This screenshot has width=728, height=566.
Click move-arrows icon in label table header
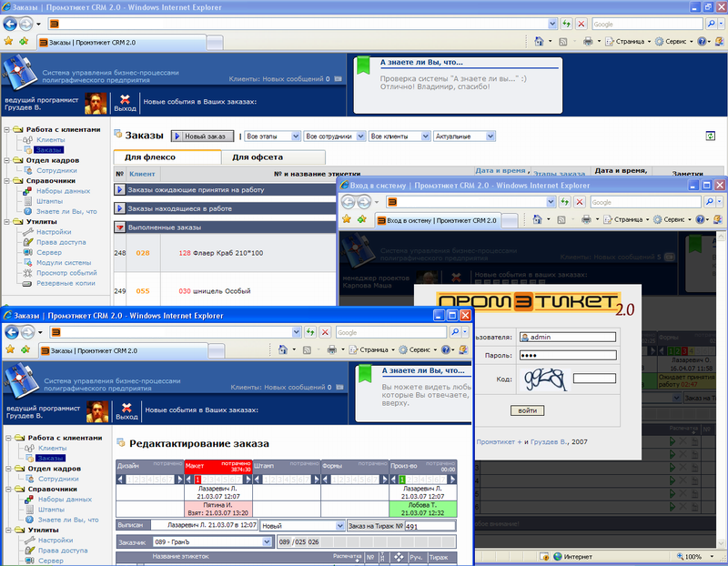[x=399, y=557]
